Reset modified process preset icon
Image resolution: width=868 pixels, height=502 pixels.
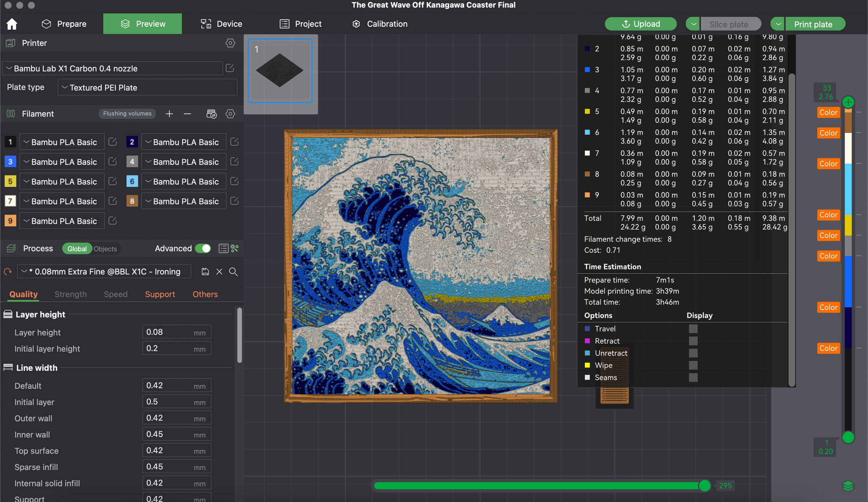tap(8, 272)
